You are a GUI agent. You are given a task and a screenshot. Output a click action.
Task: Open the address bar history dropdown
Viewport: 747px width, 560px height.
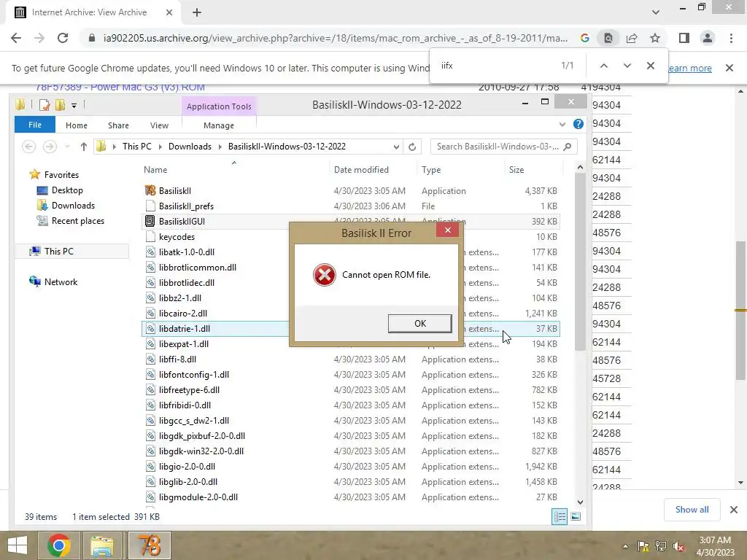396,147
